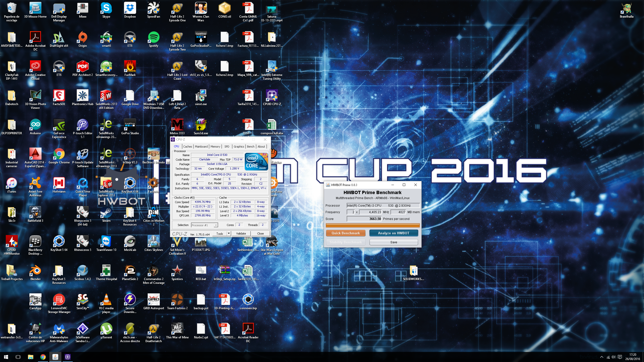Viewport: 644px width, 362px height.
Task: Launch TeamViewer 10 desktop icon
Action: 106,244
